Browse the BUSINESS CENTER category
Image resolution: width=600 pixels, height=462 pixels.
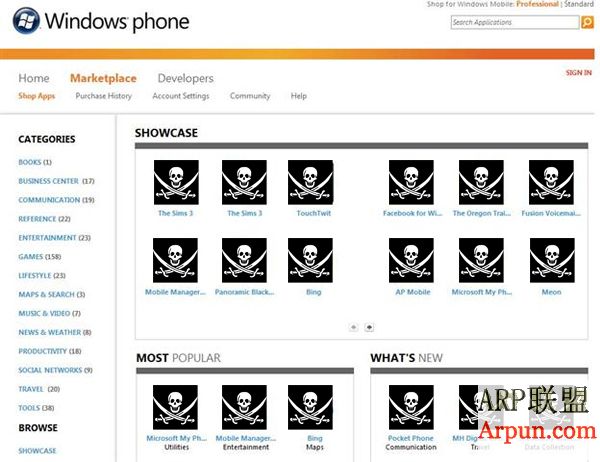(x=56, y=181)
